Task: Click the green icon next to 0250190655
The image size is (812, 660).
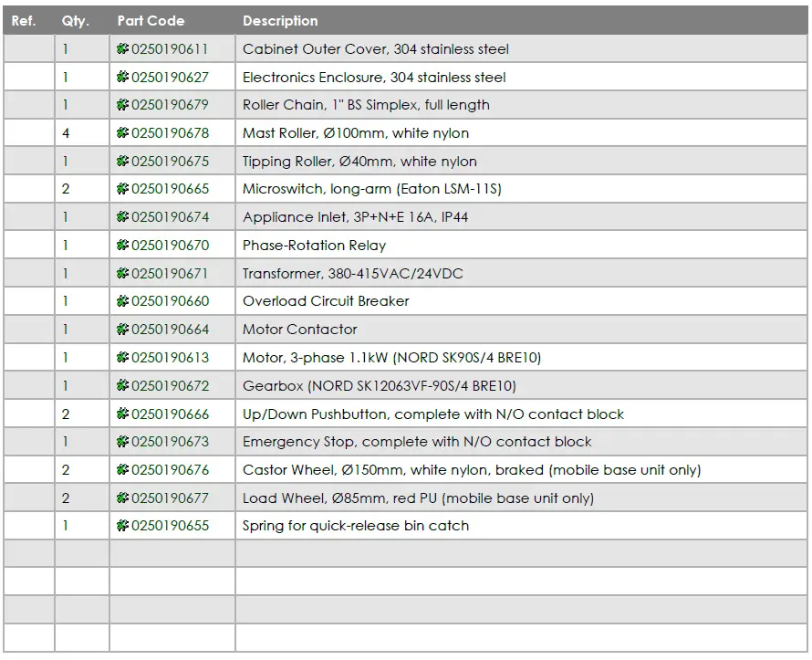Action: (123, 526)
